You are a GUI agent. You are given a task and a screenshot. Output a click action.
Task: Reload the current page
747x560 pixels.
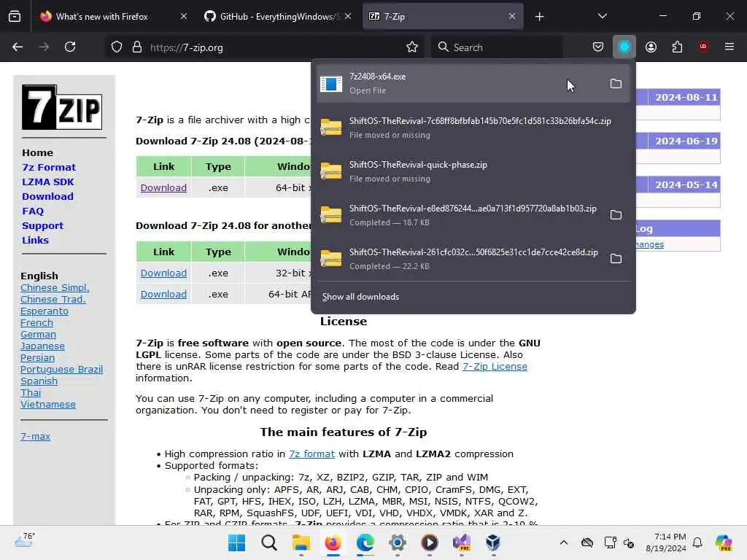pyautogui.click(x=70, y=47)
